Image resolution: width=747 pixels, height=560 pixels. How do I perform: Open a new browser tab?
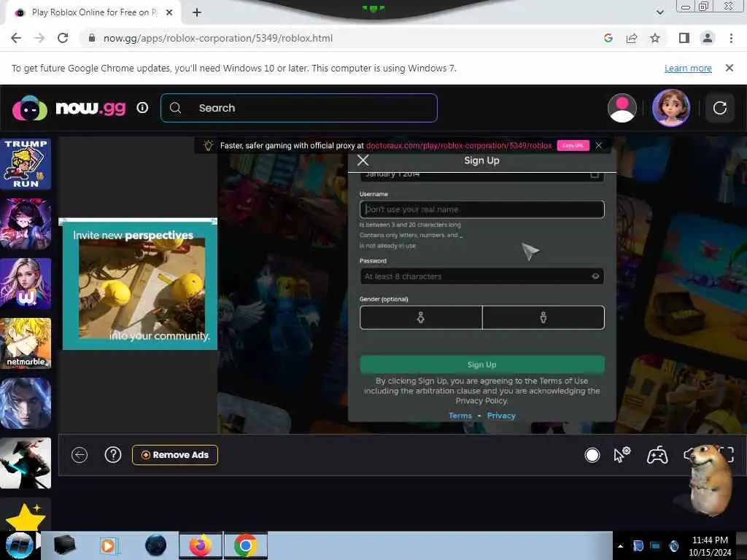point(197,12)
